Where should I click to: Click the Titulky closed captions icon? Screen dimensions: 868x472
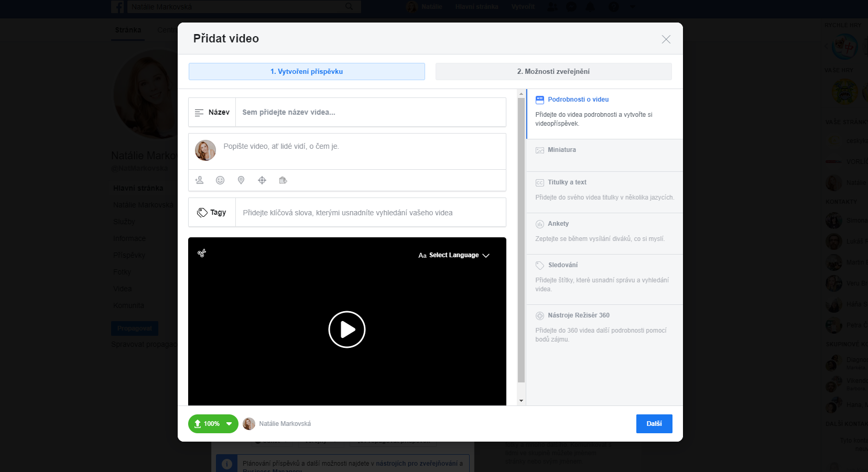(540, 183)
